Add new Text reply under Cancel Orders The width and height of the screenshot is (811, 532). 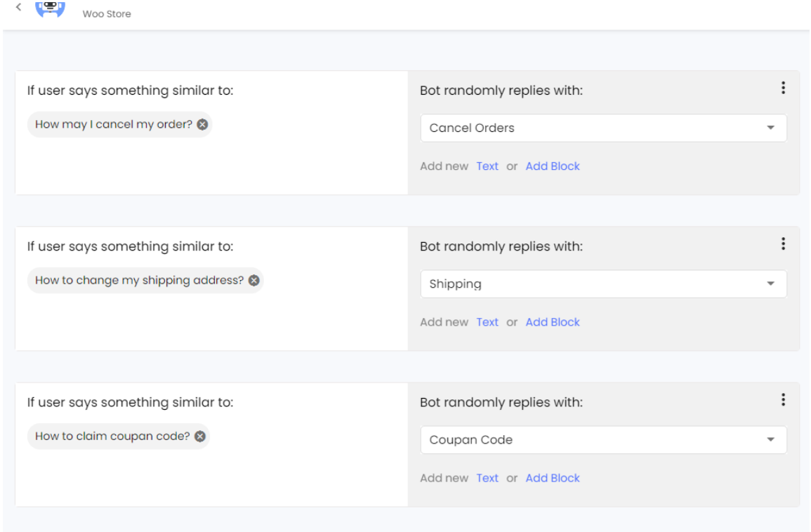tap(487, 166)
